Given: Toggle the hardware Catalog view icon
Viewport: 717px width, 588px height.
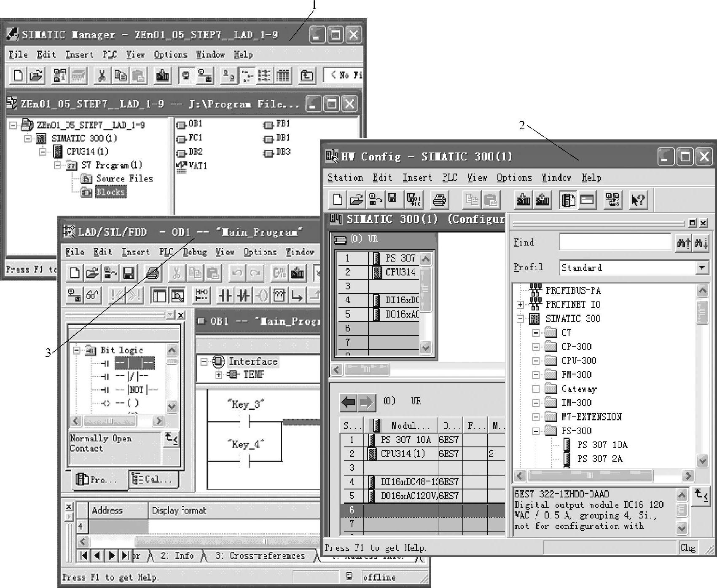Looking at the screenshot, I should pyautogui.click(x=568, y=200).
